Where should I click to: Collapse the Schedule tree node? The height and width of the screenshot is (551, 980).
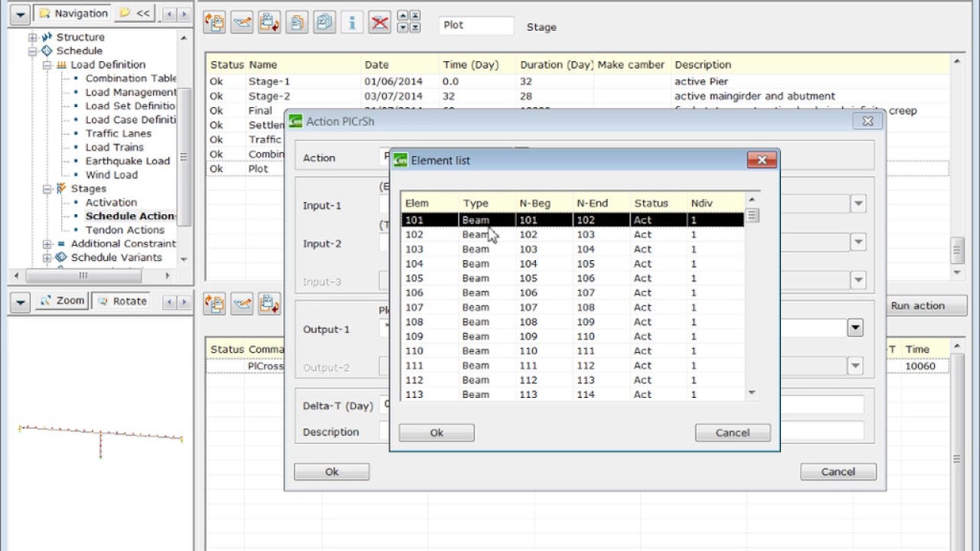pos(32,51)
